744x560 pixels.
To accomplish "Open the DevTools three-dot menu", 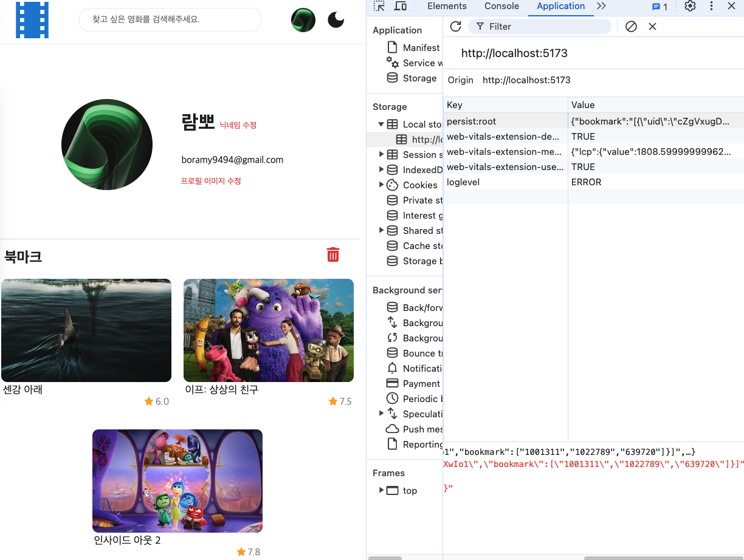I will coord(711,6).
